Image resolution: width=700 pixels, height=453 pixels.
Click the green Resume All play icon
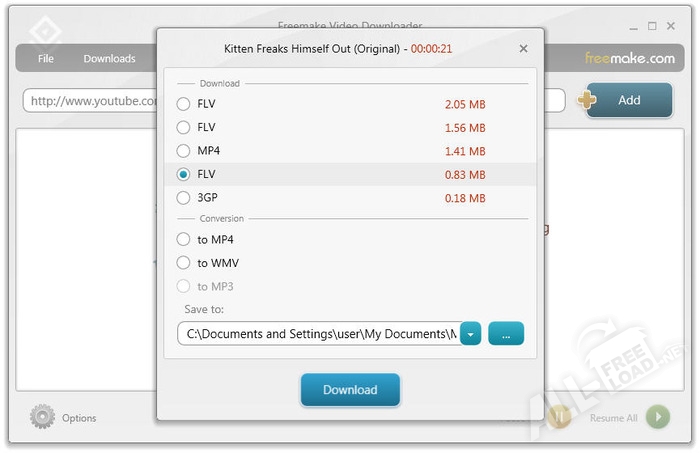click(x=657, y=417)
